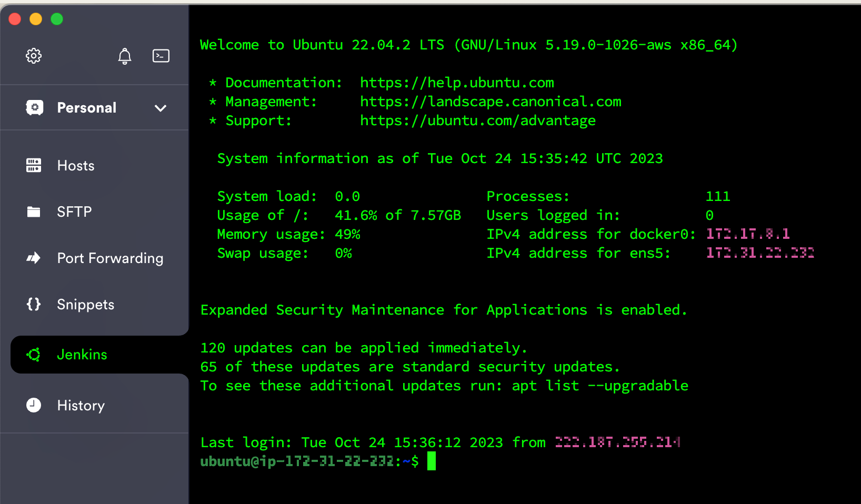This screenshot has width=861, height=504.
Task: Click the History clock icon
Action: [x=34, y=405]
